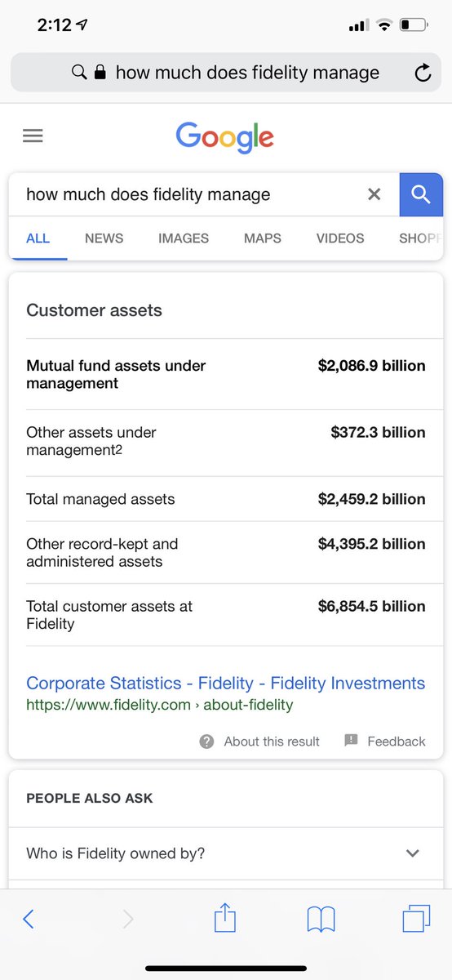Open the Google hamburger menu
Image resolution: width=452 pixels, height=980 pixels.
pos(33,136)
